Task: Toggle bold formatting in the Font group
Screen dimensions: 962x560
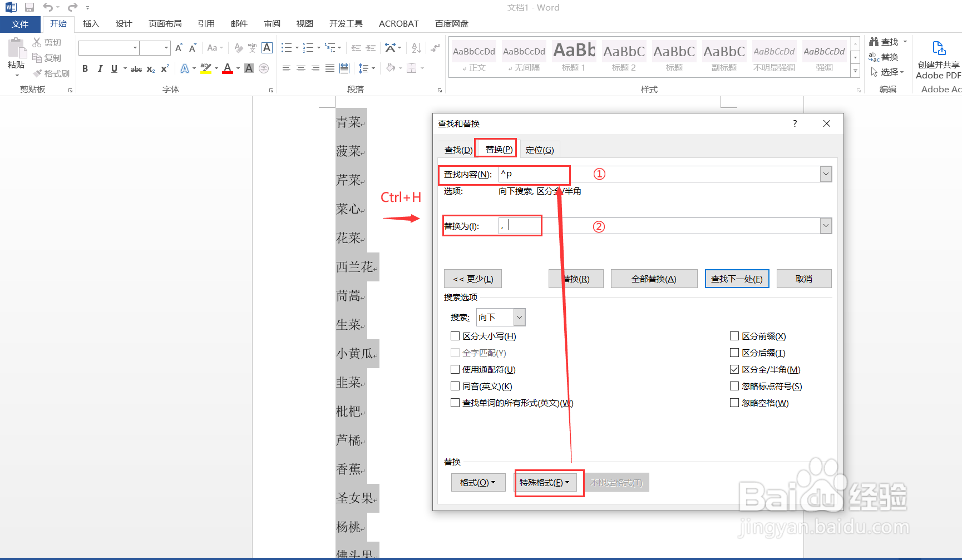Action: tap(85, 68)
